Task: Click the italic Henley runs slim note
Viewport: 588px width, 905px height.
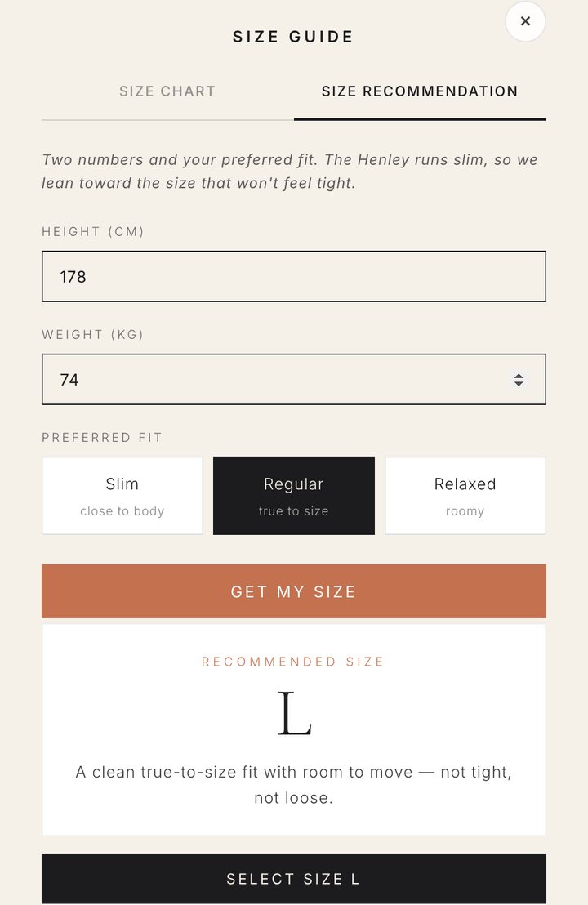Action: tap(290, 172)
